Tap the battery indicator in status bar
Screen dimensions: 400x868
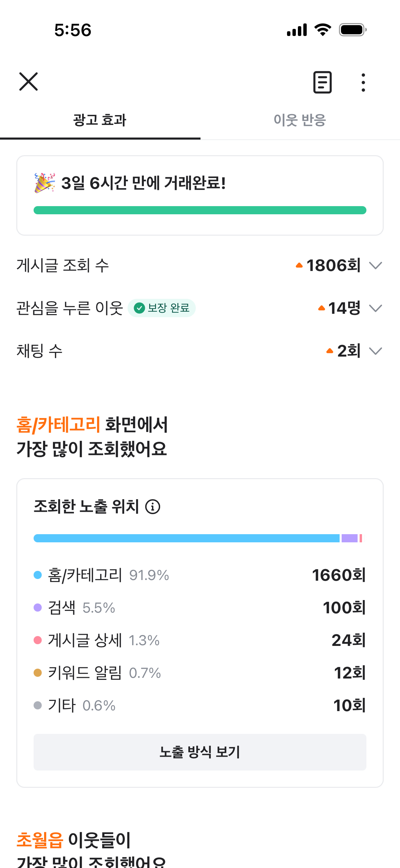pyautogui.click(x=353, y=30)
